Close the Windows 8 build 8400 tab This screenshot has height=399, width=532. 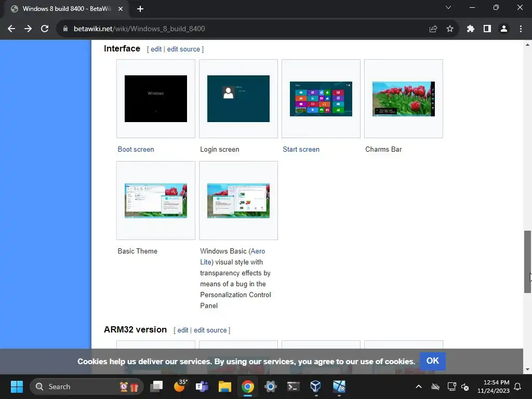tap(121, 9)
